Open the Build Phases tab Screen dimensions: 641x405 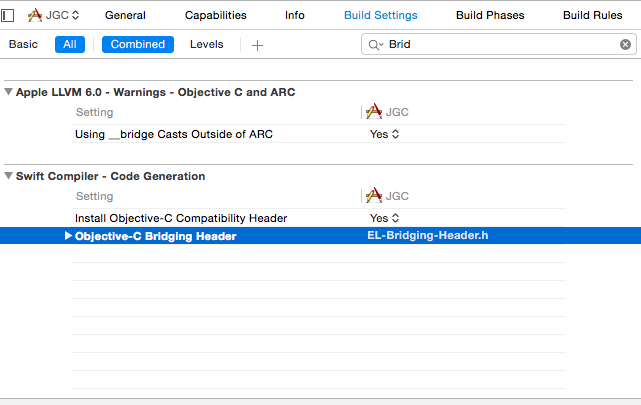(490, 15)
